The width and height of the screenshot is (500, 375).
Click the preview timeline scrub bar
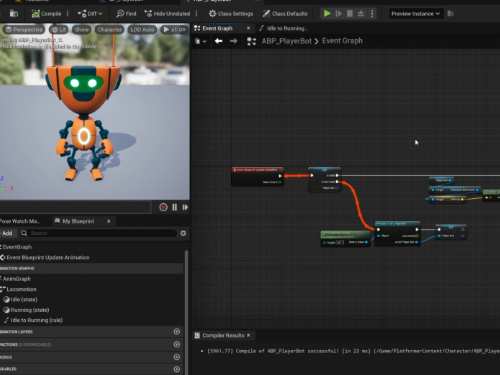[x=76, y=207]
